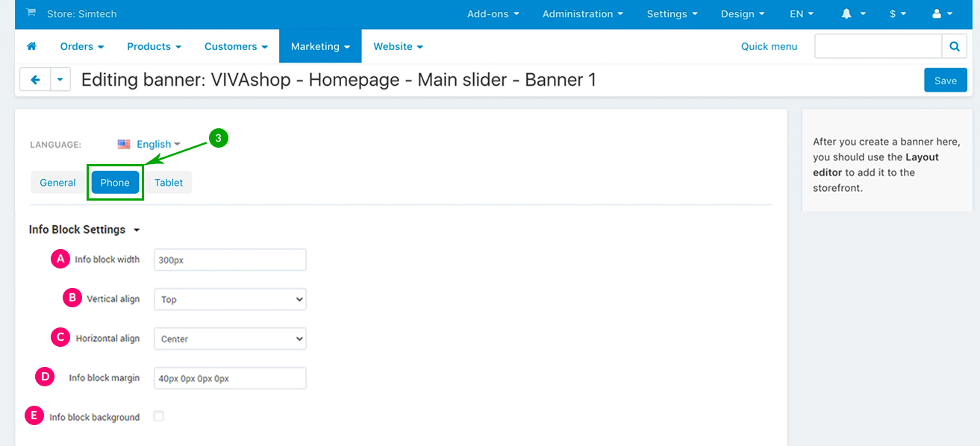Click the US flag language icon
Screen dimensions: 980x446
124,145
